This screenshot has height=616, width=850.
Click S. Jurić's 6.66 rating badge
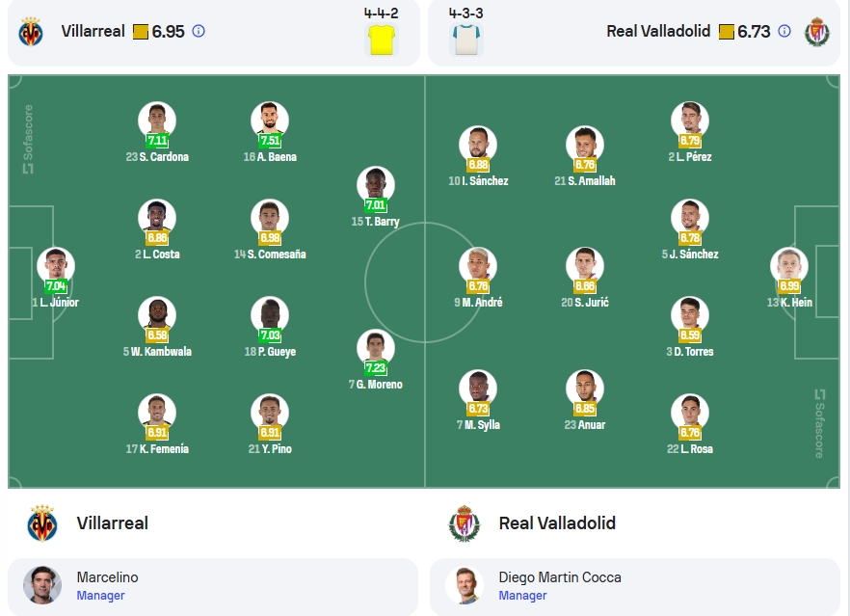[584, 285]
